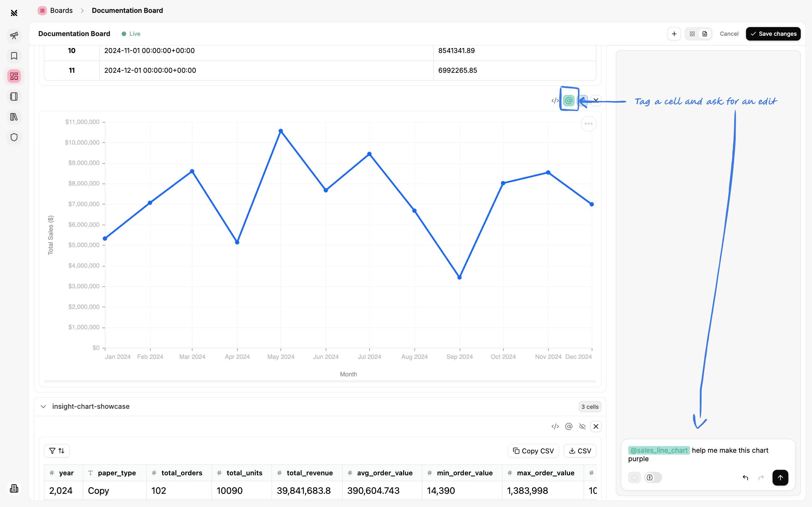
Task: Open the explore telescope icon in sidebar
Action: pos(14,36)
